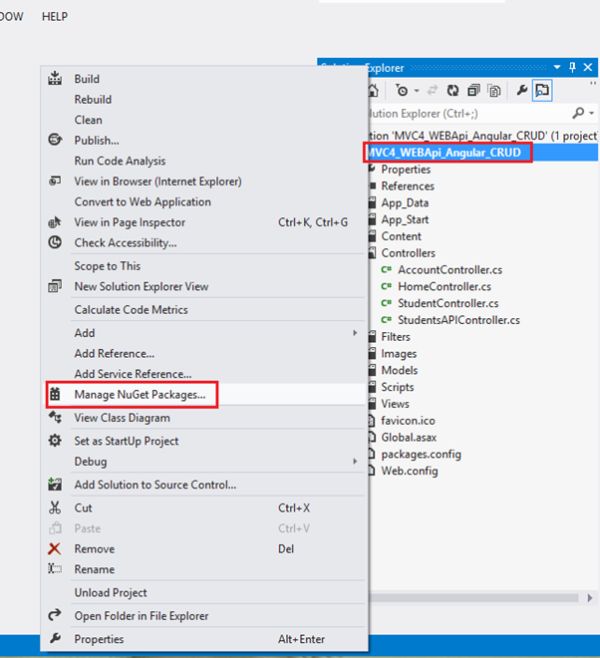Expand the Add submenu arrow

(355, 333)
